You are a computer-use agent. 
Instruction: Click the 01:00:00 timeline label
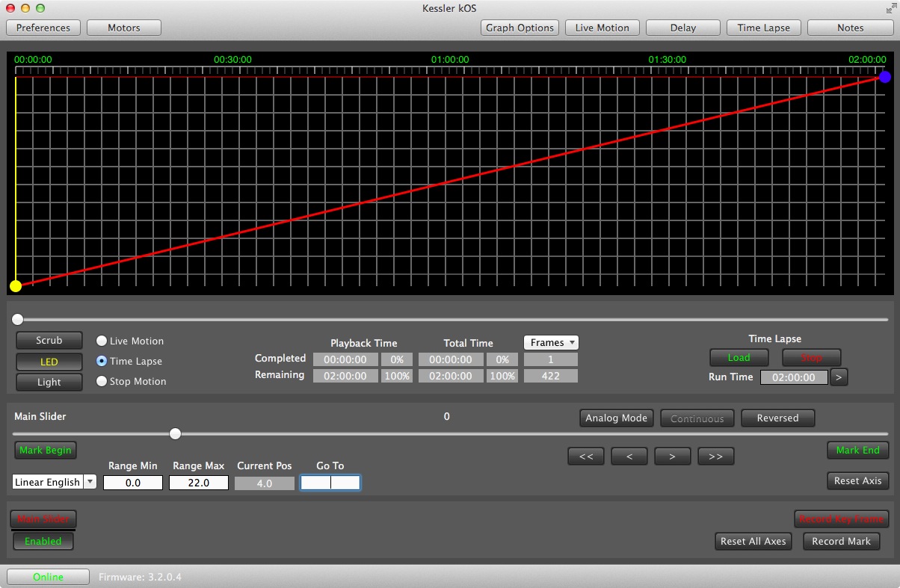click(450, 59)
